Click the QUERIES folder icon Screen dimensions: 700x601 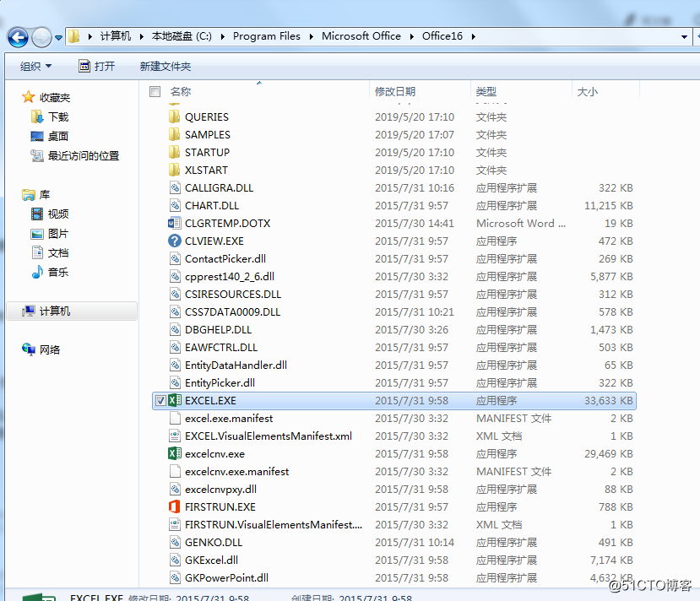175,116
